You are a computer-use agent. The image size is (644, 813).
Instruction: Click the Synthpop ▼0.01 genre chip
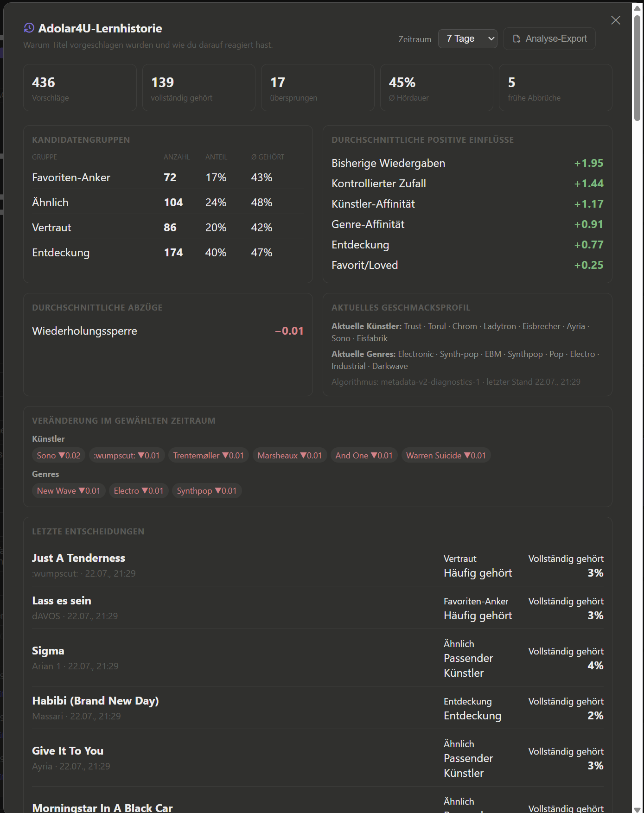pyautogui.click(x=207, y=491)
